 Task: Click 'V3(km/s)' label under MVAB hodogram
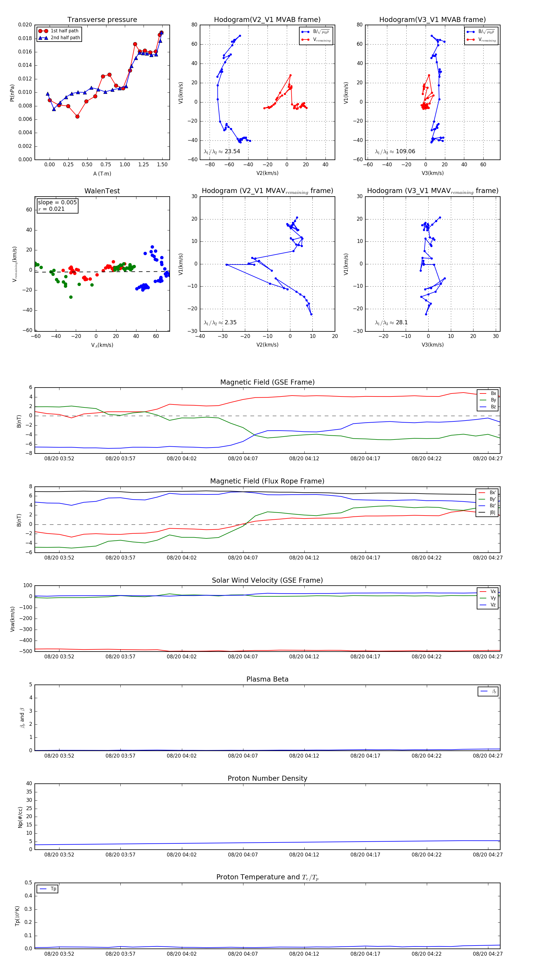coord(432,173)
